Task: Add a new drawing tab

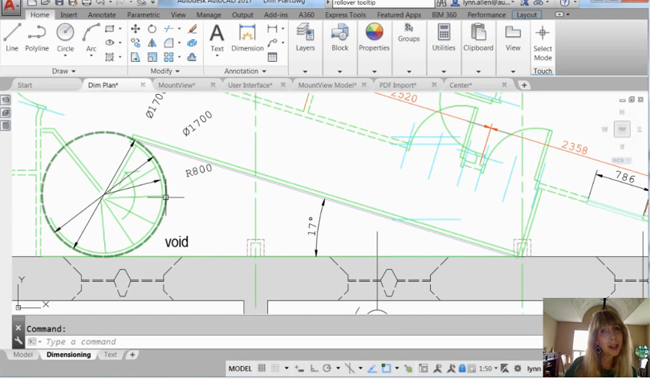Action: tap(524, 85)
